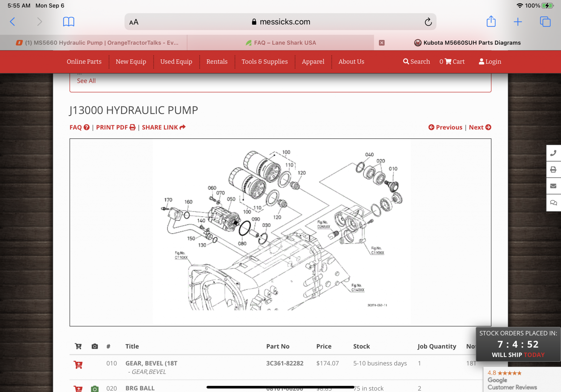Click the Job Quantity column header
Screen dimensions: 561x392
(437, 347)
